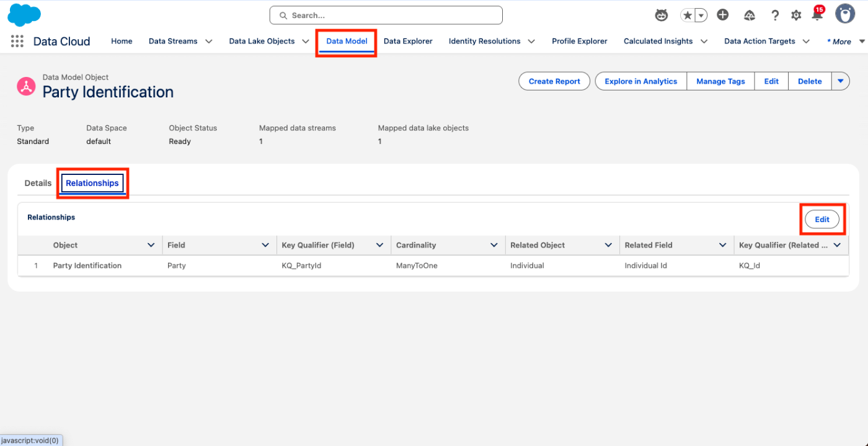
Task: Open the Profile Explorer tab
Action: (580, 41)
